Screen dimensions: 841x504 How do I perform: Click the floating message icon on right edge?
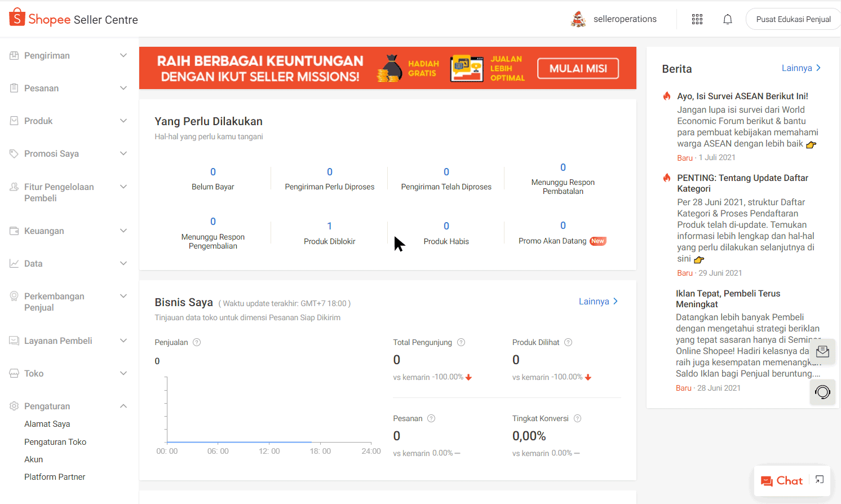pos(822,351)
